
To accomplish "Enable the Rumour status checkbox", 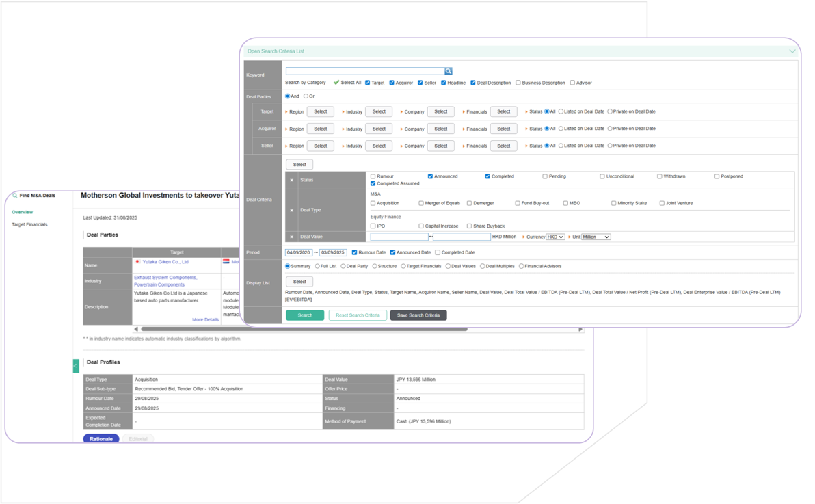I will 373,176.
